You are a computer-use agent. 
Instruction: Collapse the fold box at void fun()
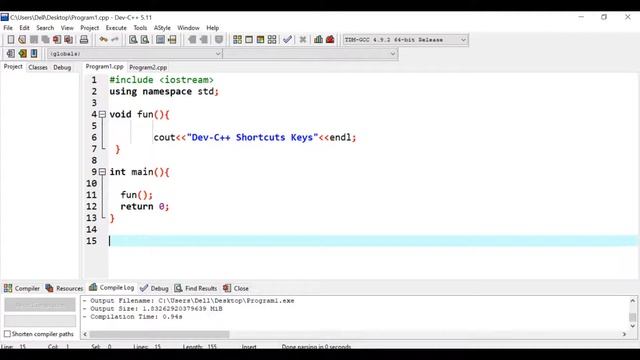pos(102,114)
